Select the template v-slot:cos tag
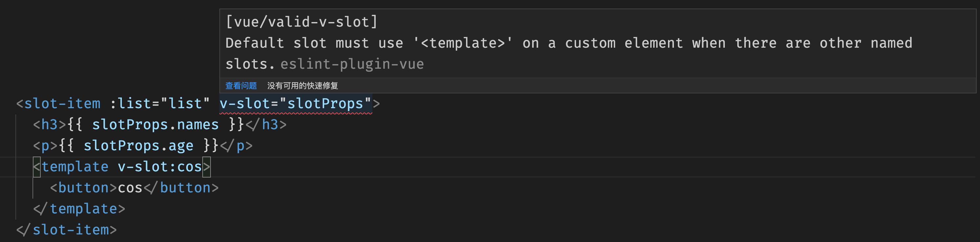 point(122,167)
